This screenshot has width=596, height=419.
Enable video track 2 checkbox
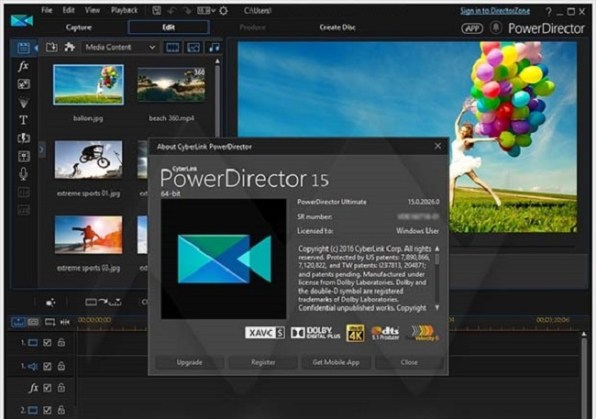coord(47,410)
